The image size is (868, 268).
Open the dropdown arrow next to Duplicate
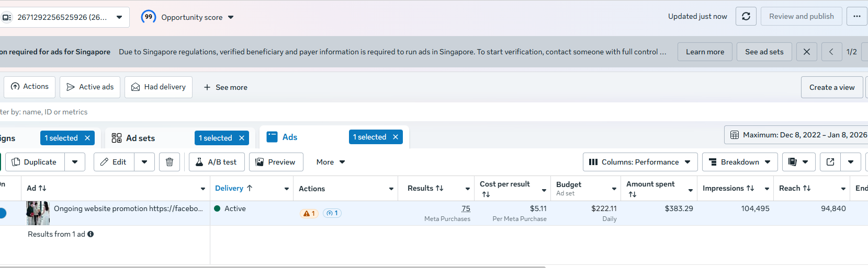point(75,162)
